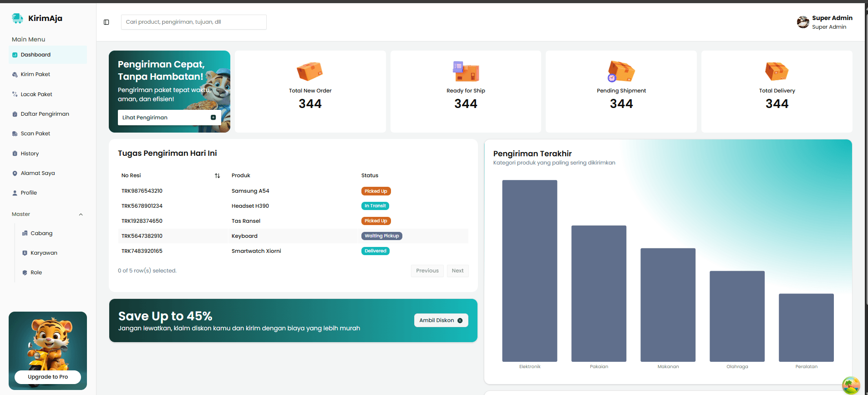Click the floating island icon bottom corner
868x395 pixels.
coord(851,385)
